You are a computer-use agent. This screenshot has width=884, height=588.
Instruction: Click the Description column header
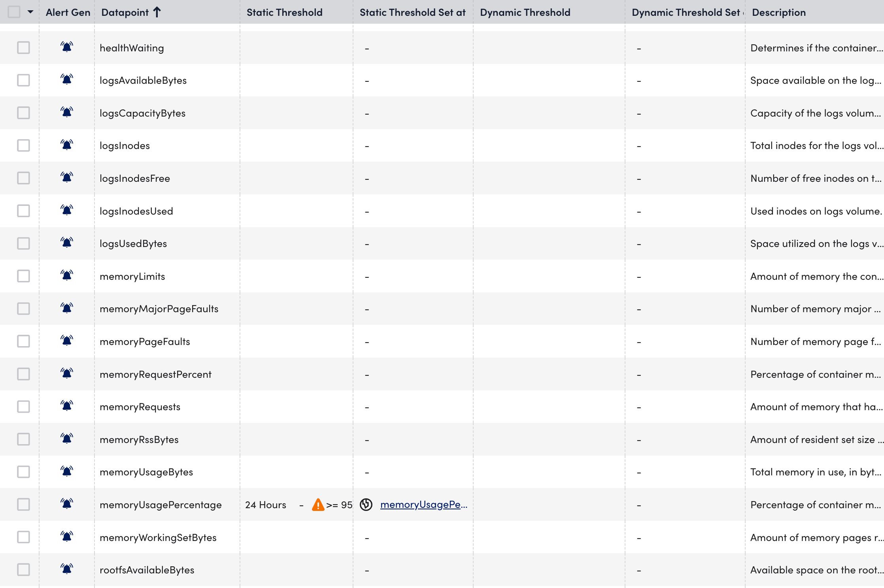779,12
